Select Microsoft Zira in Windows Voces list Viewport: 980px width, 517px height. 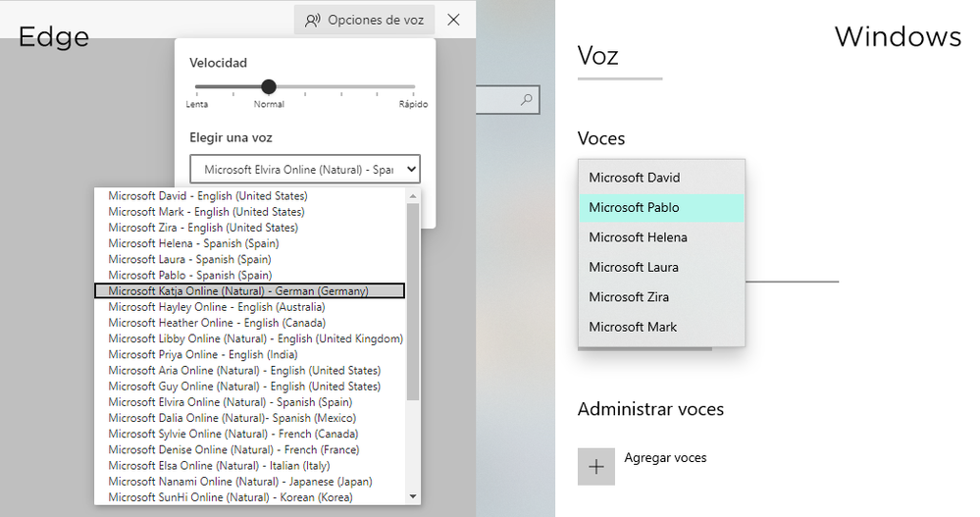tap(661, 297)
